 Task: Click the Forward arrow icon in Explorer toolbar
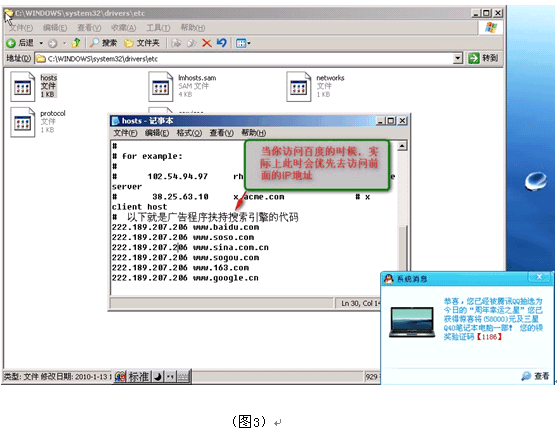tap(53, 43)
